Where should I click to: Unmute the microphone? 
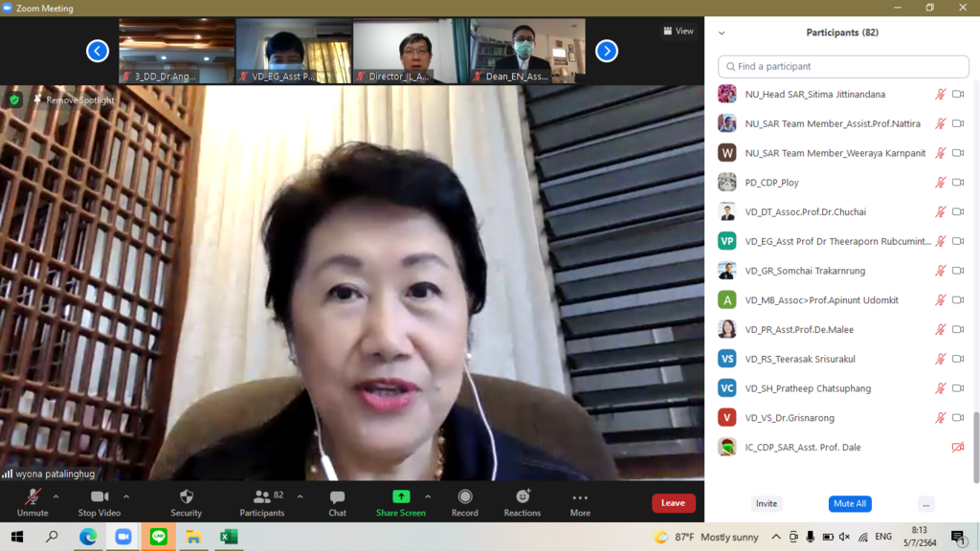click(x=33, y=502)
